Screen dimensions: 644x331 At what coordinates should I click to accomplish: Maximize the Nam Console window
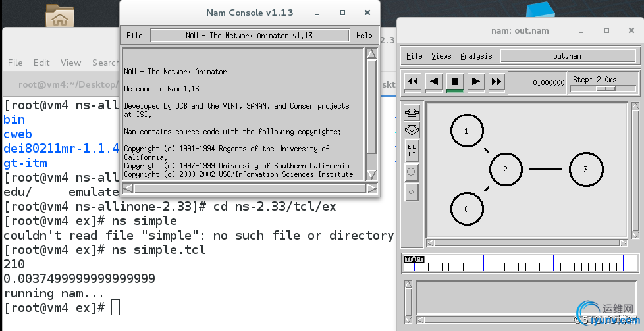342,13
